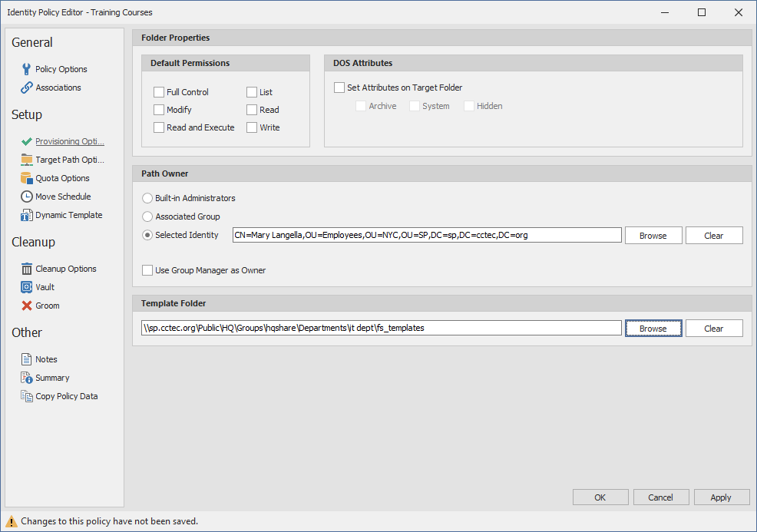Enable the Modify default permission

coord(160,109)
